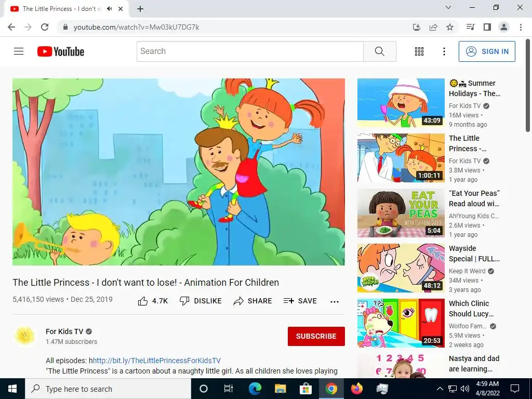Reload the current page

tap(45, 27)
